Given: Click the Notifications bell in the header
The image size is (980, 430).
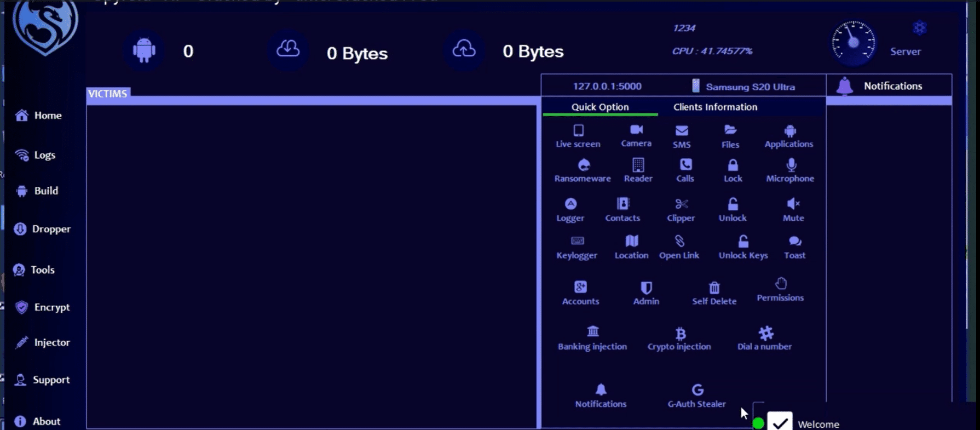Looking at the screenshot, I should [x=845, y=86].
